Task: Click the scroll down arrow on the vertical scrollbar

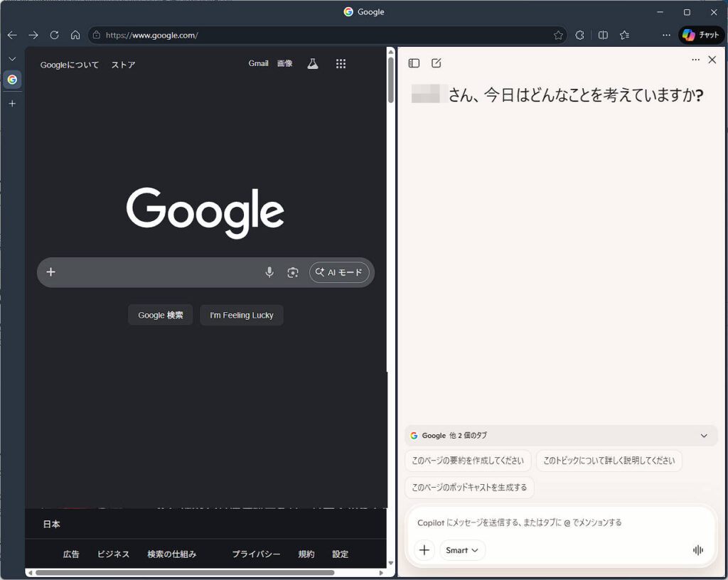Action: (x=391, y=563)
